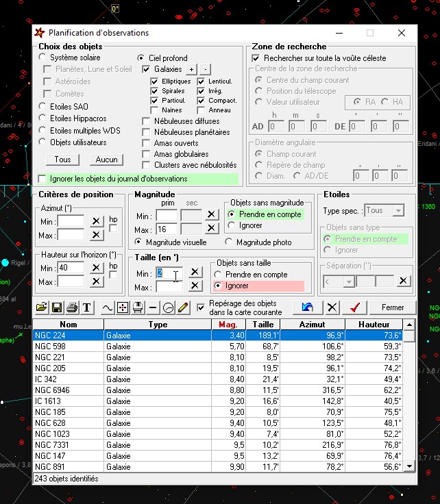The height and width of the screenshot is (504, 440).
Task: Clear the Taille Min value with X
Action: [195, 272]
